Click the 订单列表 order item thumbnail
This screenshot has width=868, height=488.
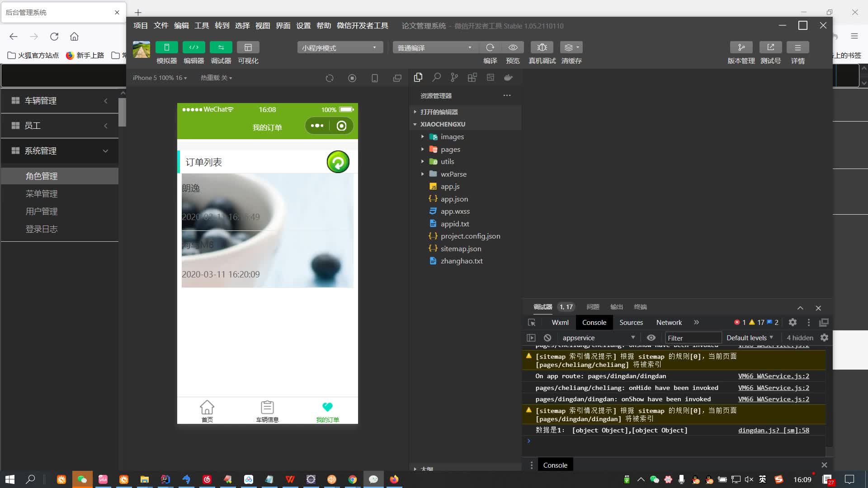coord(267,230)
